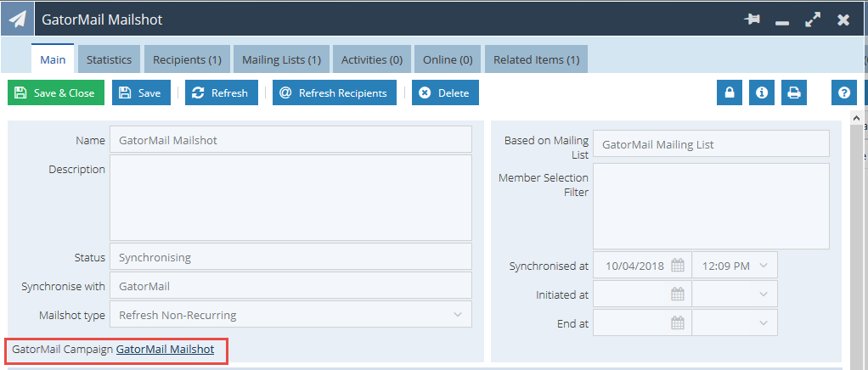Image resolution: width=868 pixels, height=370 pixels.
Task: Click the Based on Mailing List field
Action: [712, 143]
